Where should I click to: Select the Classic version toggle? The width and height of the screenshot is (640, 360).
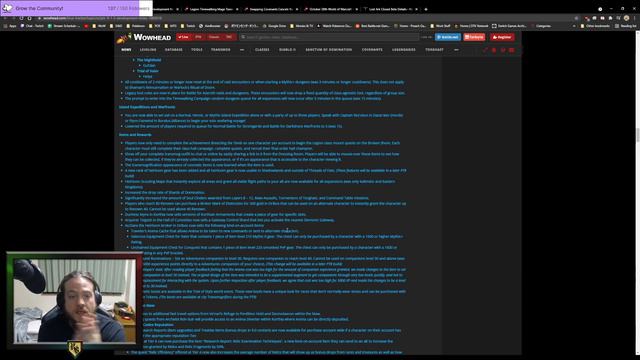[x=214, y=37]
